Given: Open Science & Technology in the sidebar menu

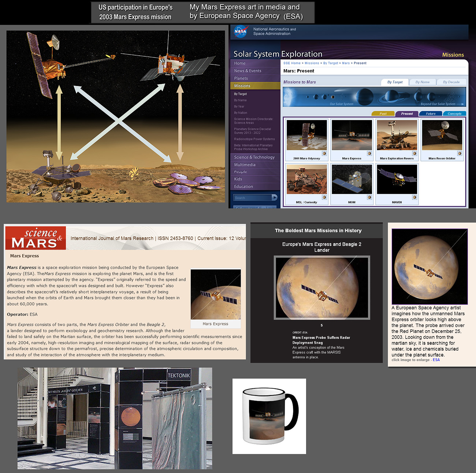Looking at the screenshot, I should click(254, 157).
